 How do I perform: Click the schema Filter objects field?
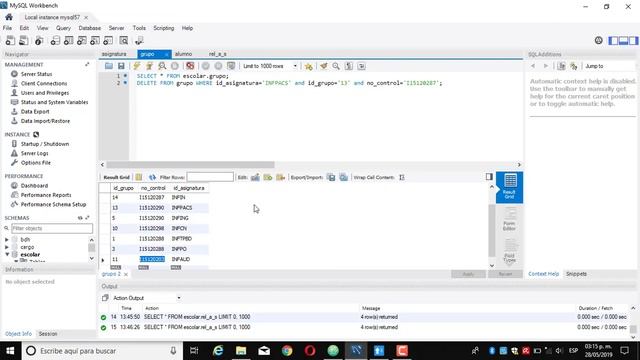pyautogui.click(x=52, y=229)
